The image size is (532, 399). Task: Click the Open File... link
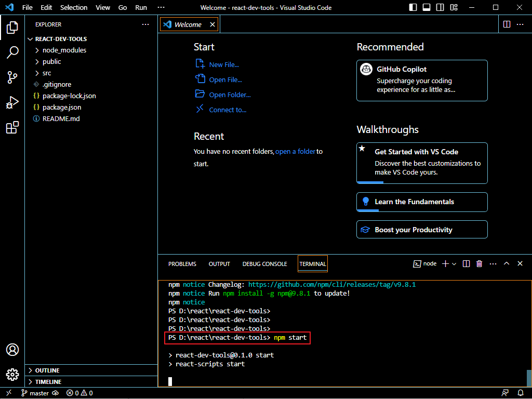[x=225, y=79]
